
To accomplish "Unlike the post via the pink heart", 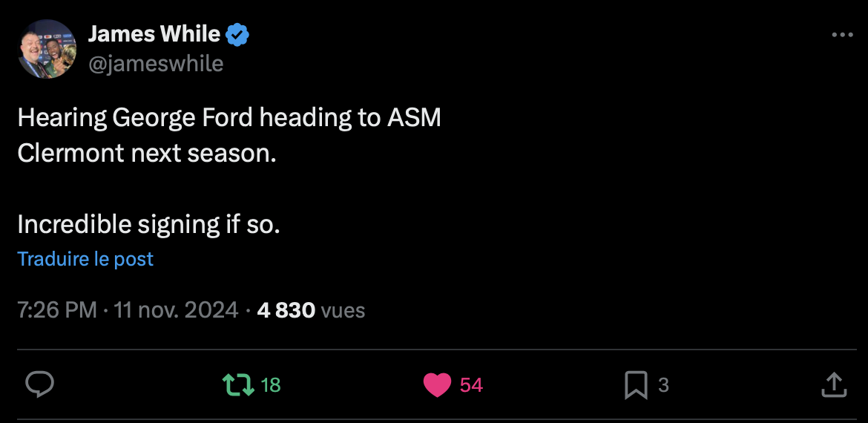I will 438,384.
